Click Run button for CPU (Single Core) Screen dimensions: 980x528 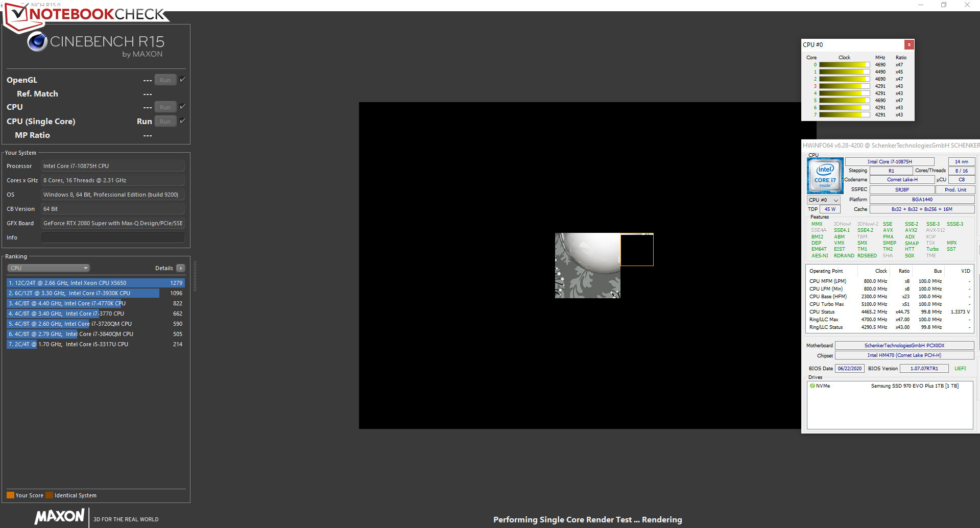coord(165,122)
